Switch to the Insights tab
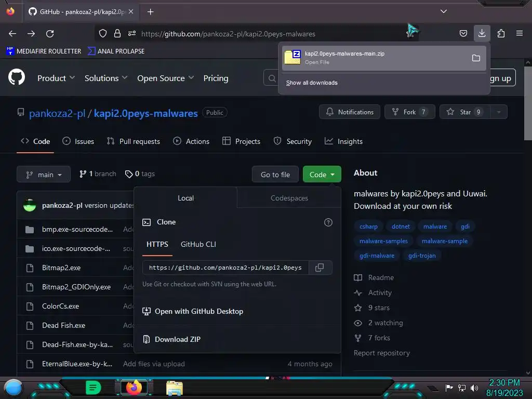 point(343,141)
